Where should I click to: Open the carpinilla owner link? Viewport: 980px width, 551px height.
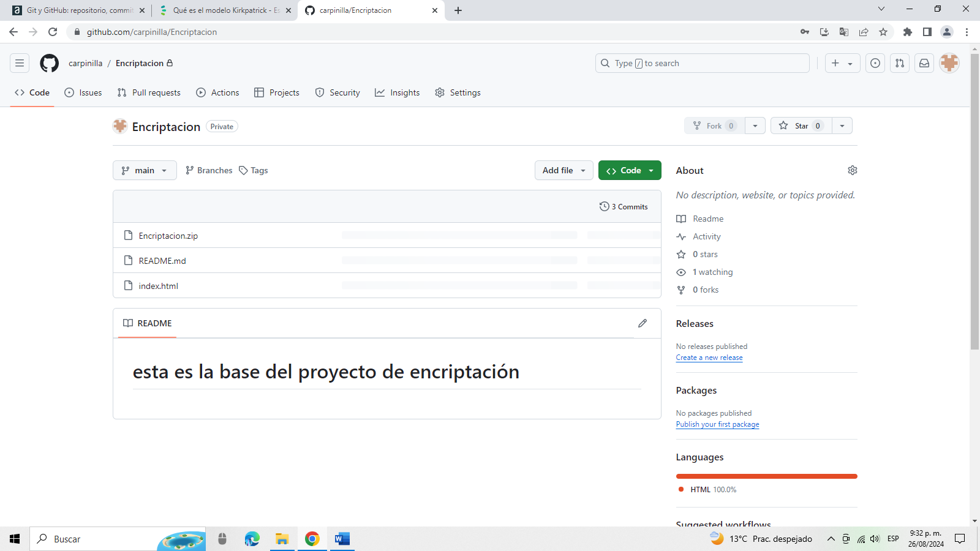click(x=86, y=63)
